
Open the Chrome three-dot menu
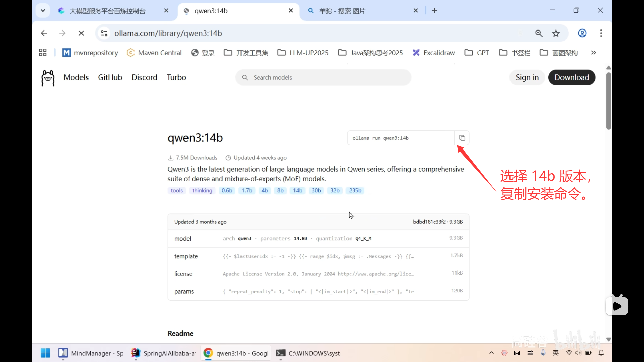601,33
